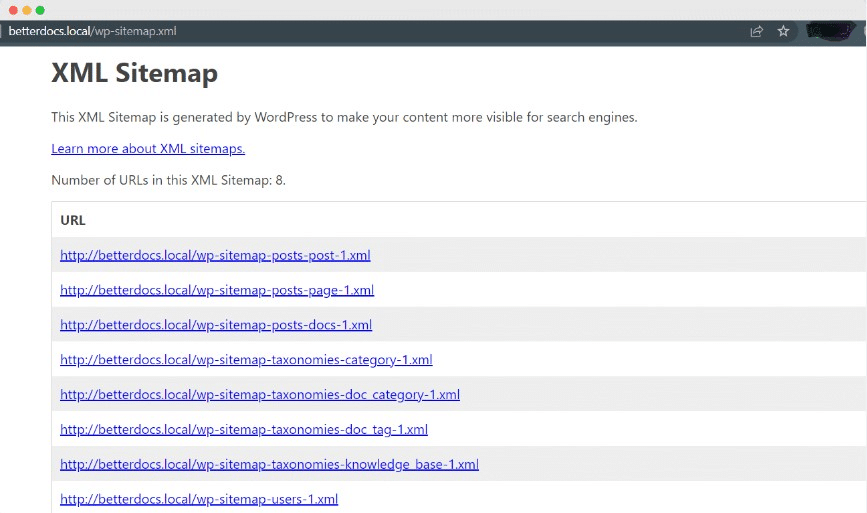Click the red close window button
The width and height of the screenshot is (867, 513).
point(13,10)
